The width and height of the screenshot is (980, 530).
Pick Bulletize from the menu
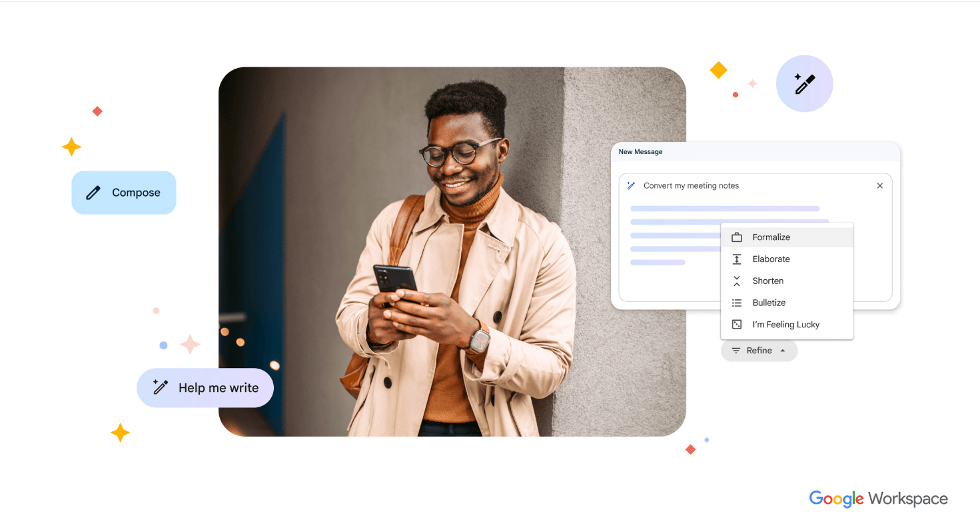(769, 303)
